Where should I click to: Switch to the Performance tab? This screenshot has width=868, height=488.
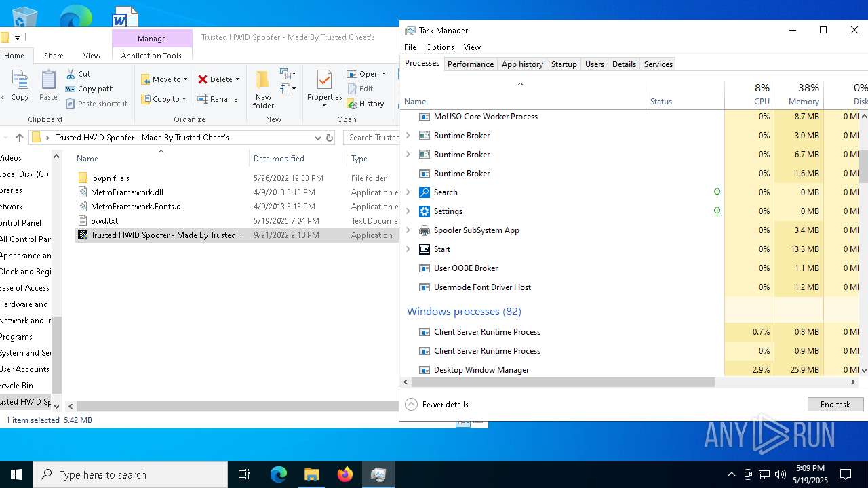(471, 64)
